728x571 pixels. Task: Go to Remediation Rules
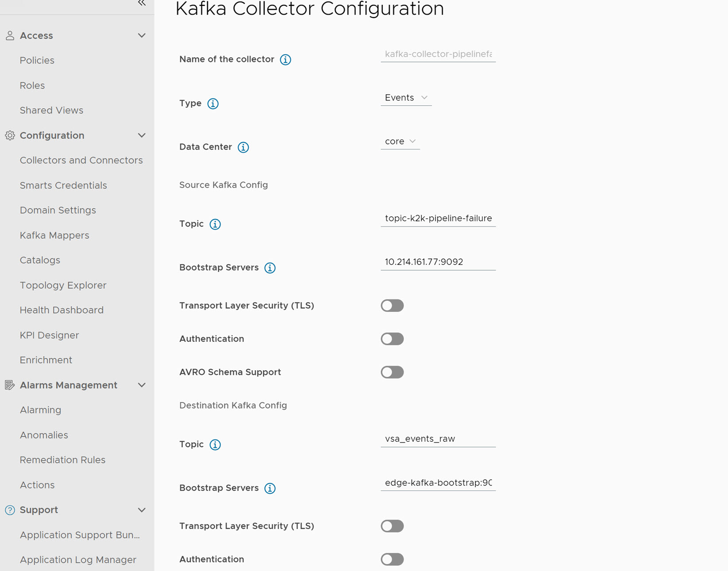[63, 460]
